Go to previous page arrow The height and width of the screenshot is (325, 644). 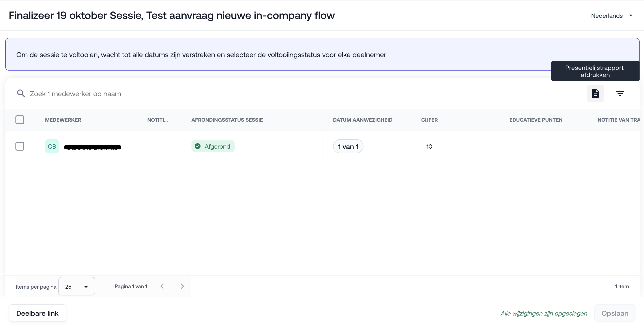[162, 286]
